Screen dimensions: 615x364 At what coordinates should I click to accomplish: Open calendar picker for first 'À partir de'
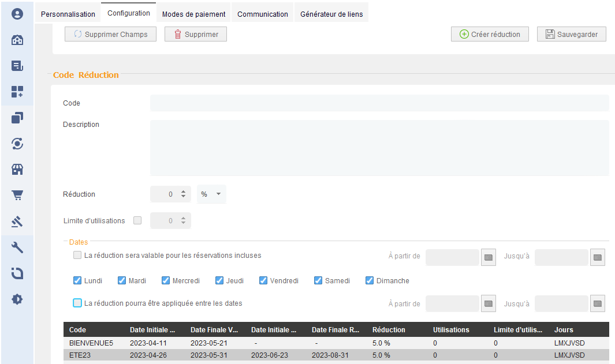[489, 257]
